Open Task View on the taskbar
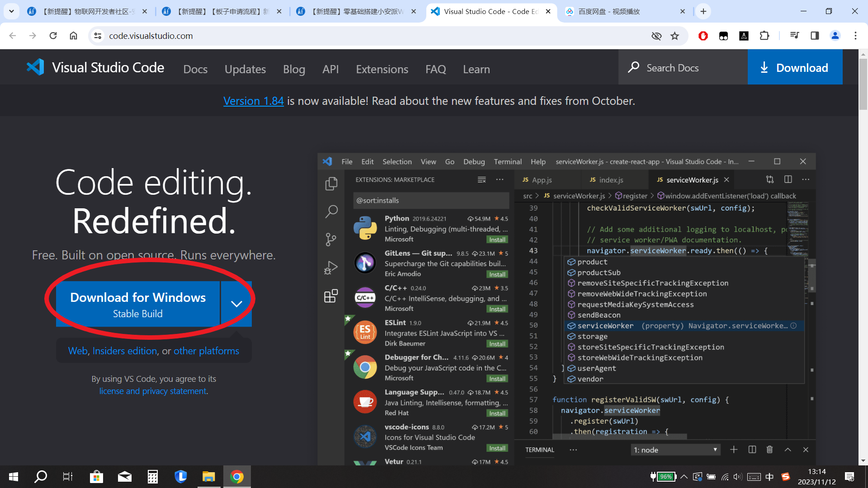Viewport: 868px width, 488px height. (68, 477)
